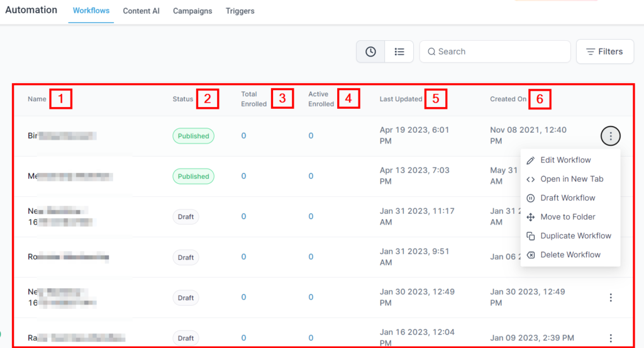Switch to recently viewed clock icon view
This screenshot has height=348, width=644.
(x=370, y=52)
